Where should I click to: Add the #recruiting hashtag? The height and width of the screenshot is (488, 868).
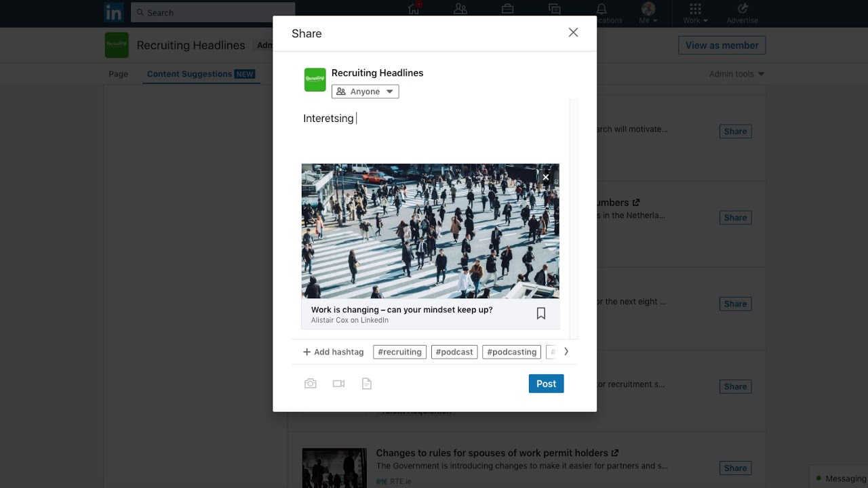coord(400,352)
